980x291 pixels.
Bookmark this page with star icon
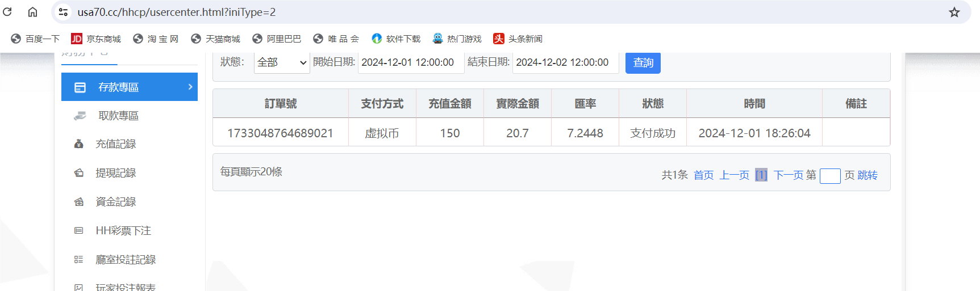click(954, 12)
